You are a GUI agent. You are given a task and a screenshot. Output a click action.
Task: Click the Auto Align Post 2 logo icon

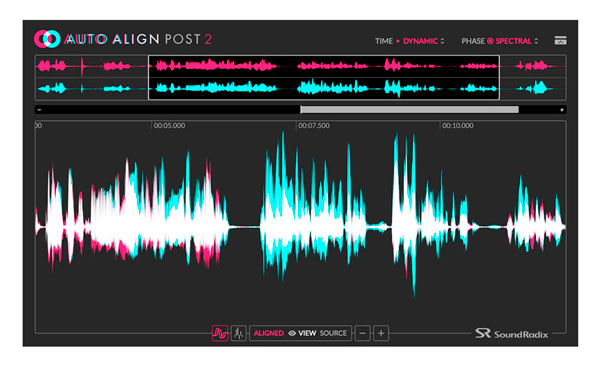[47, 39]
